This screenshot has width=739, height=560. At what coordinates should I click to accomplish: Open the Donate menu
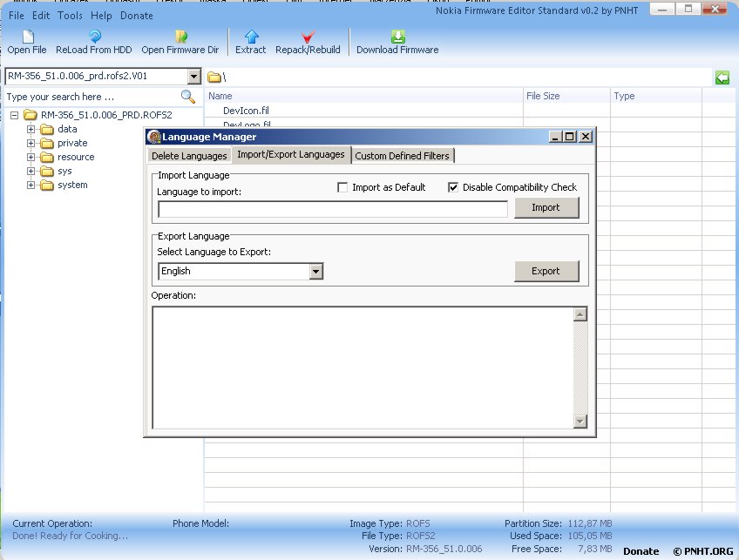(x=137, y=16)
